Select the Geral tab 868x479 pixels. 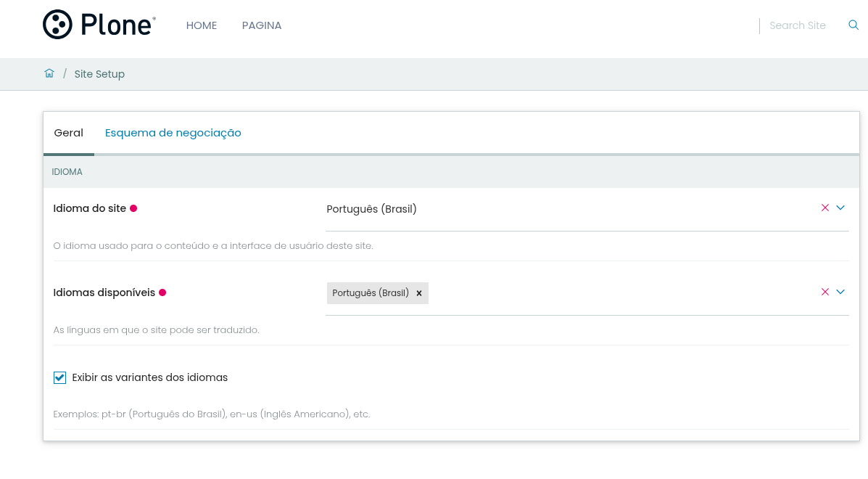(x=69, y=133)
